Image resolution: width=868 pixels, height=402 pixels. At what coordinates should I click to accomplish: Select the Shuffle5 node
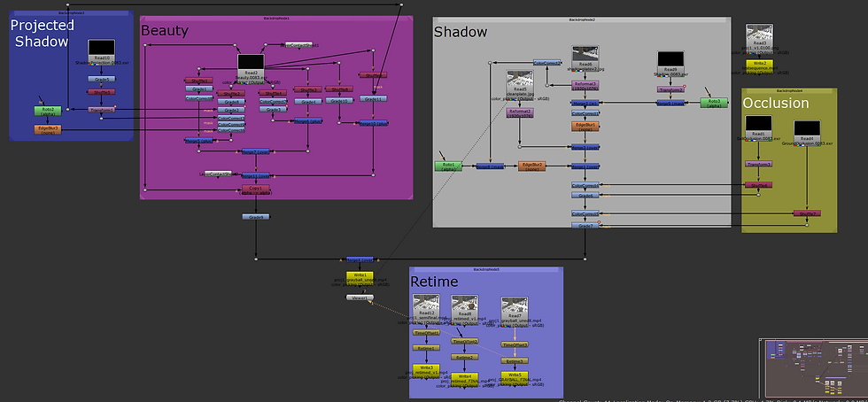coord(101,92)
